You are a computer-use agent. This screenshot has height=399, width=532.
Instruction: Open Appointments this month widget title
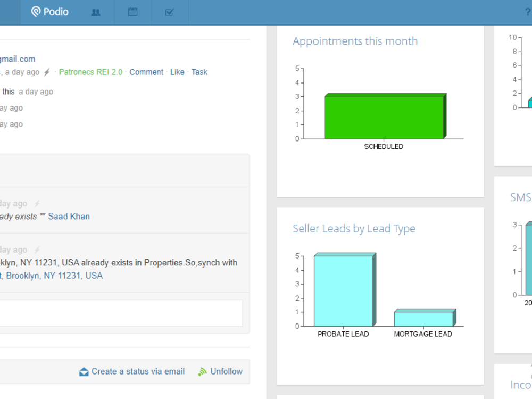point(355,41)
